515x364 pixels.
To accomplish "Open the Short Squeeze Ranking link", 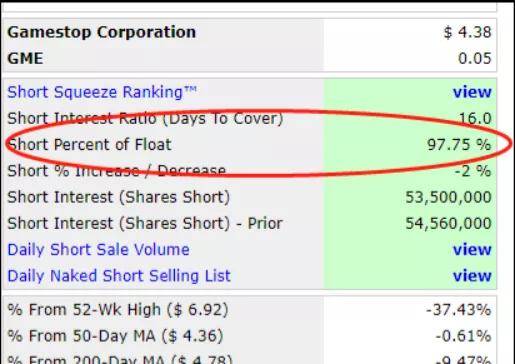I will click(x=102, y=92).
